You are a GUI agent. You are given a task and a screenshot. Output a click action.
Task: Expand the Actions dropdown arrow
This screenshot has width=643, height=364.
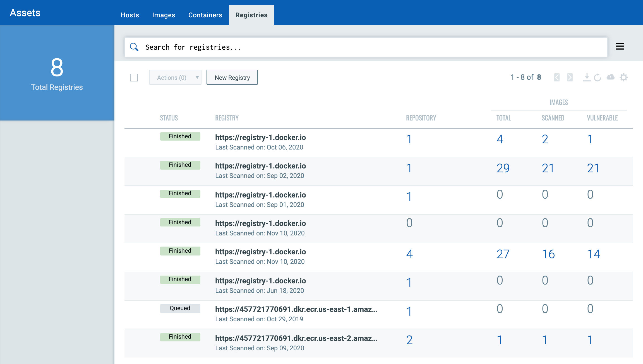coord(197,78)
